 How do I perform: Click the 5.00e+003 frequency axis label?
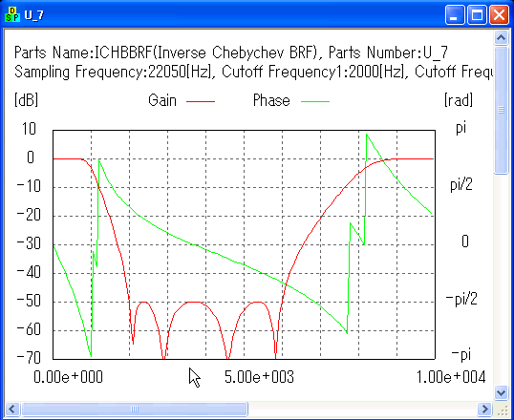pyautogui.click(x=259, y=377)
